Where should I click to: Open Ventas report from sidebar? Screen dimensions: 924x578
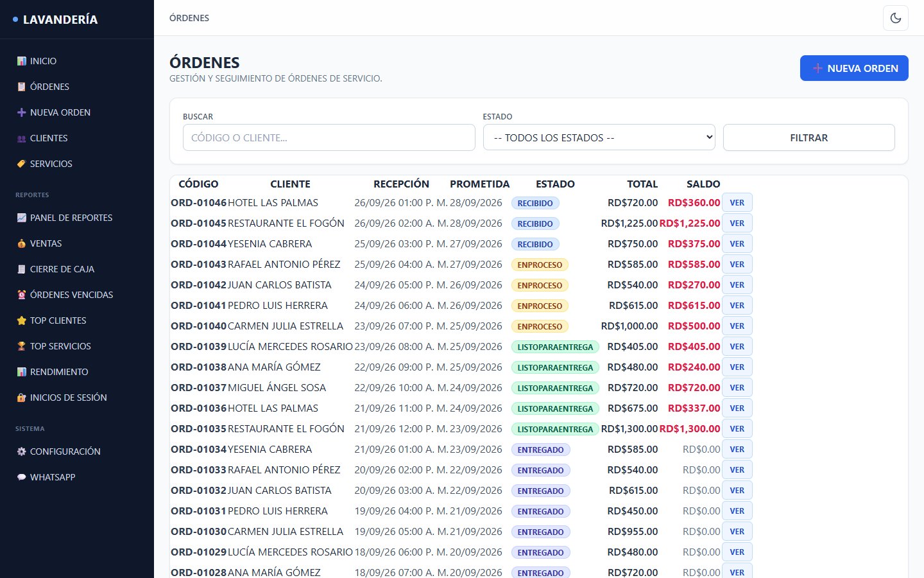(x=77, y=243)
